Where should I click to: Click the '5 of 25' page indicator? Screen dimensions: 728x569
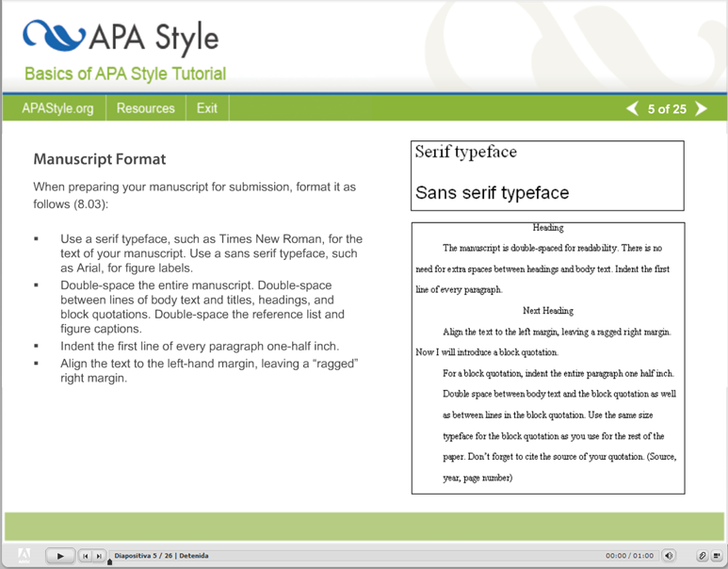(667, 109)
